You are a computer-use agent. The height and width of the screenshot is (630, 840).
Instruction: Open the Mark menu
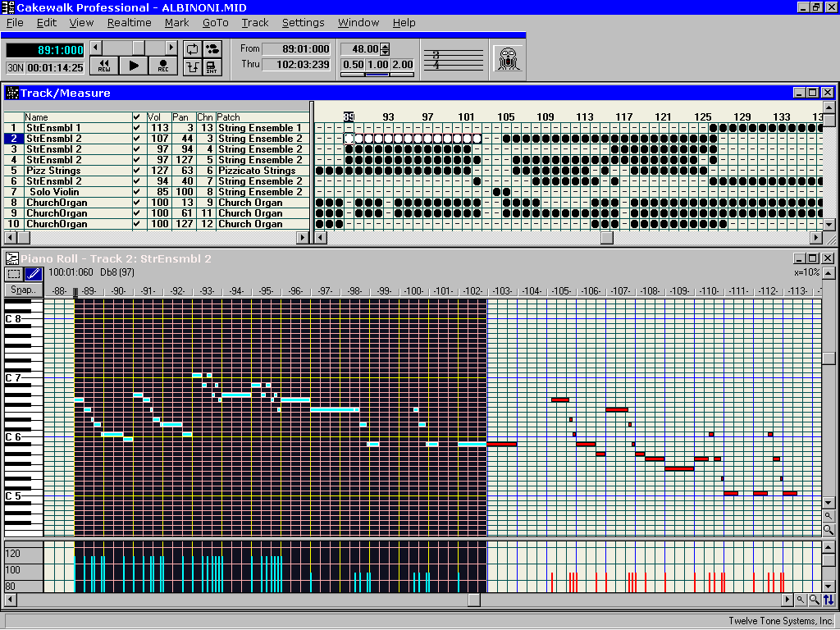click(x=177, y=22)
